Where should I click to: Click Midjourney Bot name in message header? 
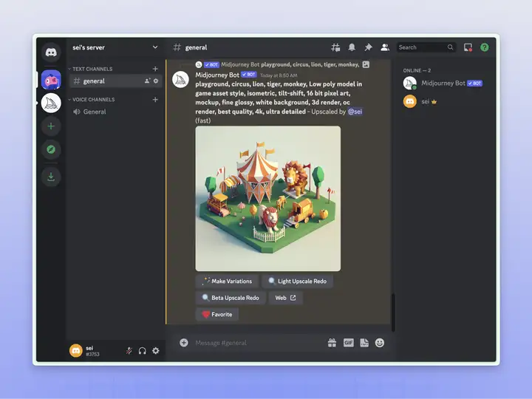[x=217, y=75]
